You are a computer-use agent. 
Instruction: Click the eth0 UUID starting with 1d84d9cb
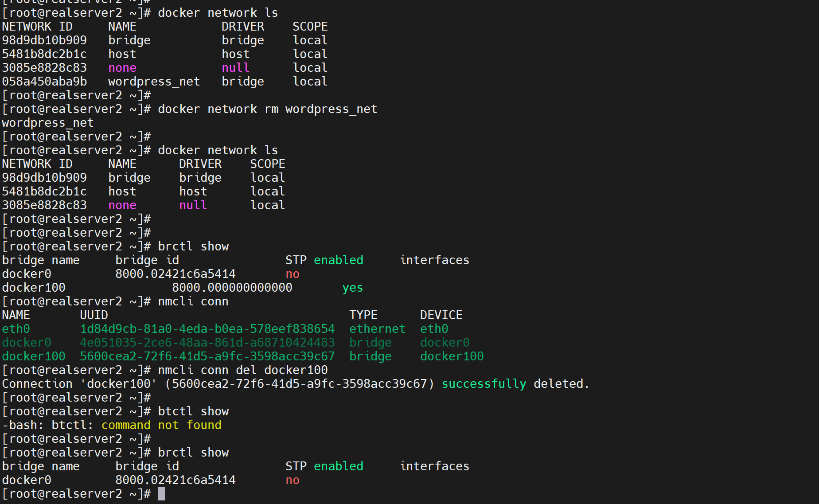pyautogui.click(x=207, y=329)
